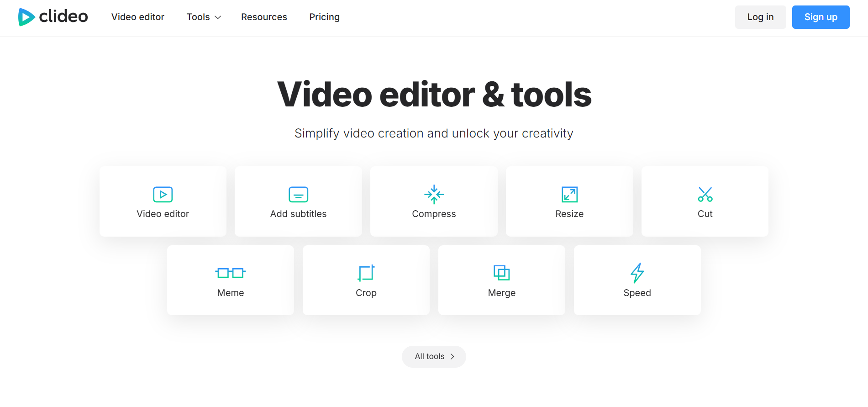Go to the Pricing page
The height and width of the screenshot is (407, 868).
click(324, 17)
